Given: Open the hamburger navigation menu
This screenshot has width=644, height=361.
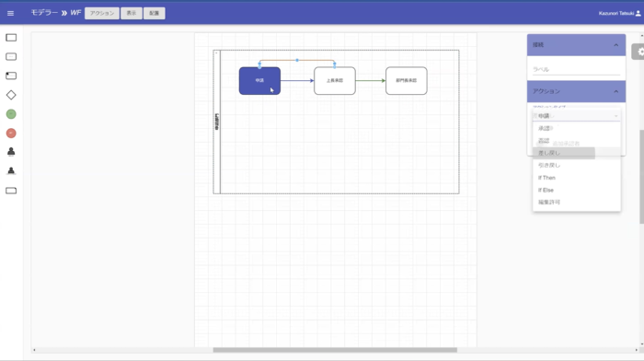Looking at the screenshot, I should tap(10, 13).
